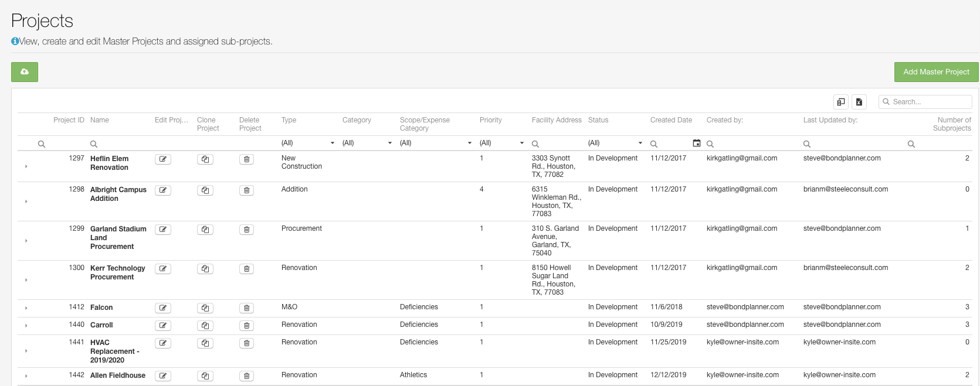This screenshot has width=980, height=386.
Task: Delete the Carroll project
Action: (246, 326)
